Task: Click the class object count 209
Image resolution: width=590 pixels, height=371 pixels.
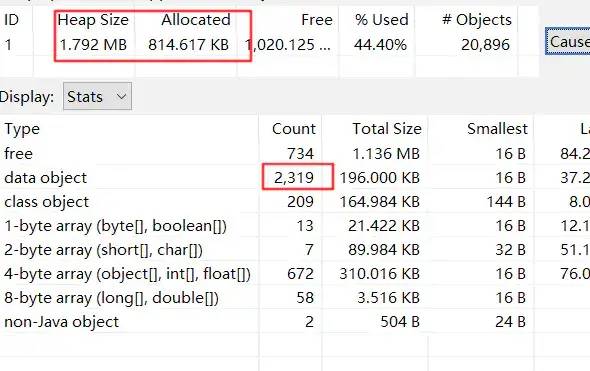Action: [300, 202]
